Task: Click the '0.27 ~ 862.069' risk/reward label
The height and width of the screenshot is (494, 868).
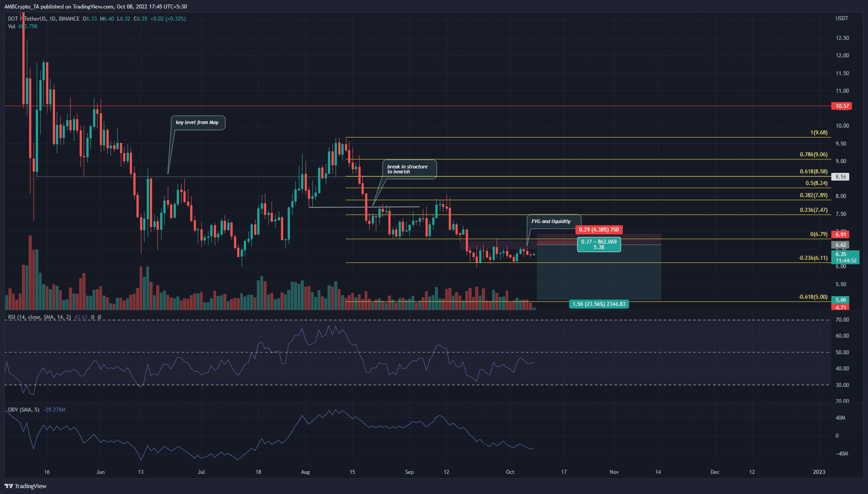Action: coord(599,245)
